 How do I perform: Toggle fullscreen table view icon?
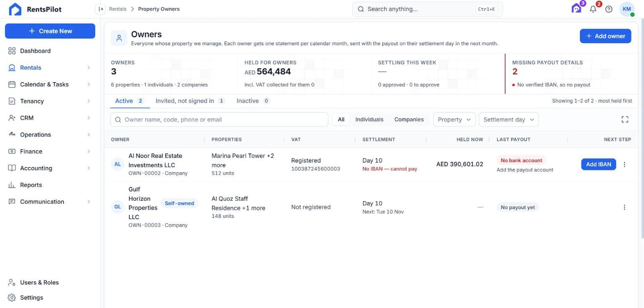coord(625,119)
